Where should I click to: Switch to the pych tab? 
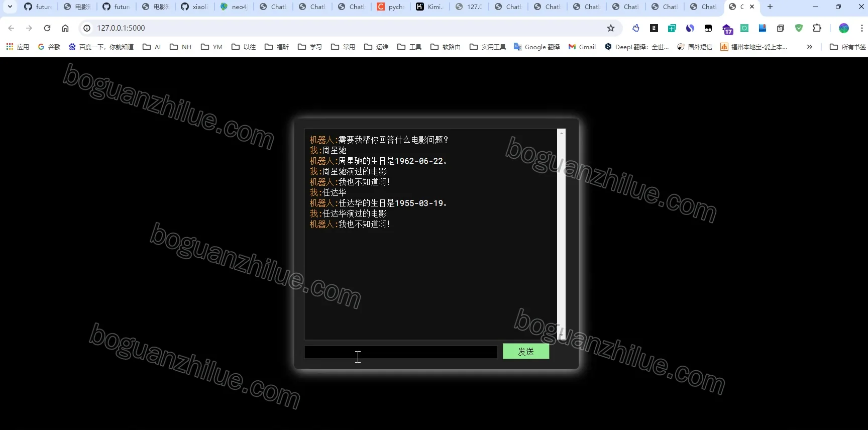390,7
